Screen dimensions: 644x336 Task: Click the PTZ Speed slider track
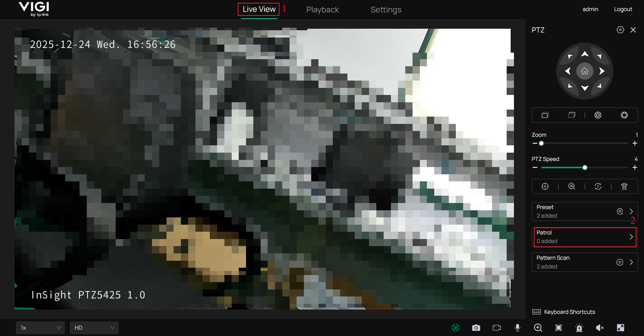click(606, 167)
